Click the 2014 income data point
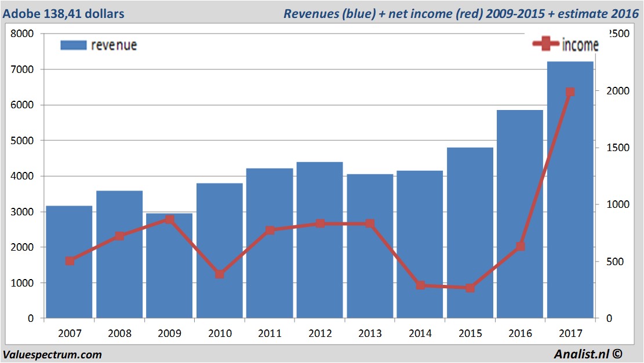Image resolution: width=644 pixels, height=363 pixels. tap(420, 285)
